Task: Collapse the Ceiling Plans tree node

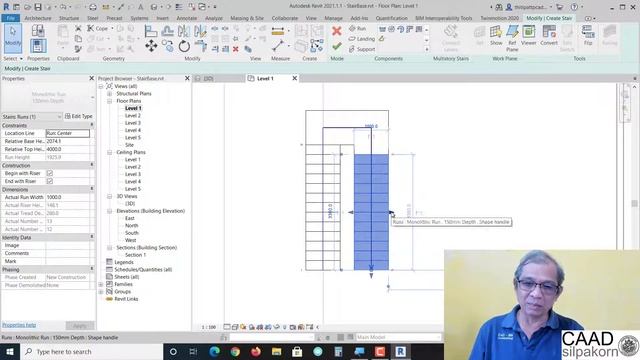Action: (x=109, y=152)
